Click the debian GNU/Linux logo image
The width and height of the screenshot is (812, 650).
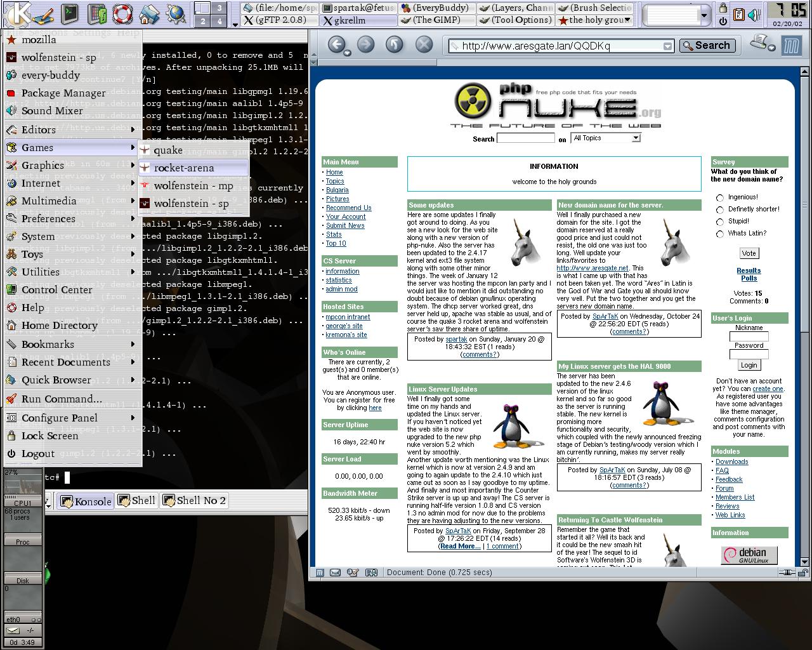tap(749, 555)
